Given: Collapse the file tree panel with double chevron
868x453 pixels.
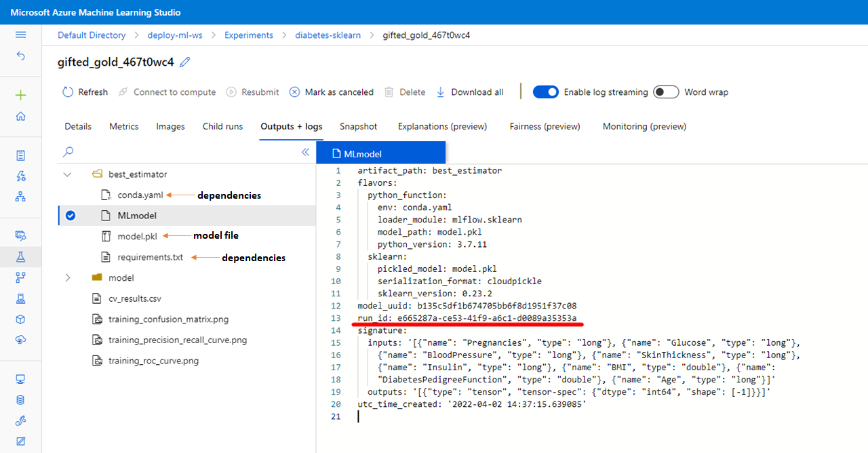Looking at the screenshot, I should 305,153.
